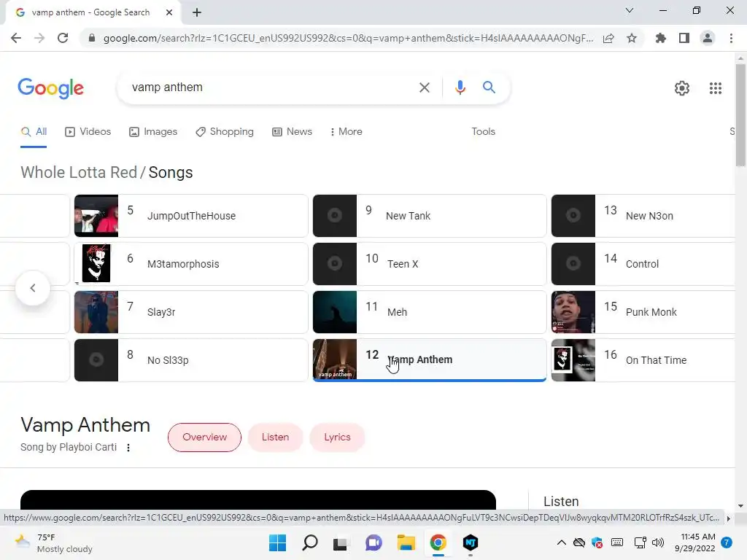Screen dimensions: 747x560
Task: Open the Listen chip
Action: pos(275,437)
